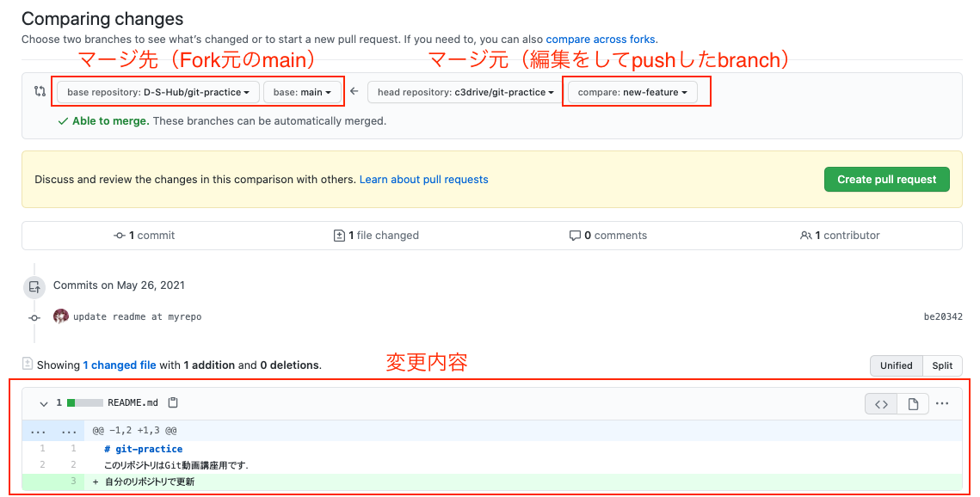Click the このリポジトリはGit動画講座用です diff line
Image resolution: width=980 pixels, height=497 pixels.
pyautogui.click(x=176, y=465)
